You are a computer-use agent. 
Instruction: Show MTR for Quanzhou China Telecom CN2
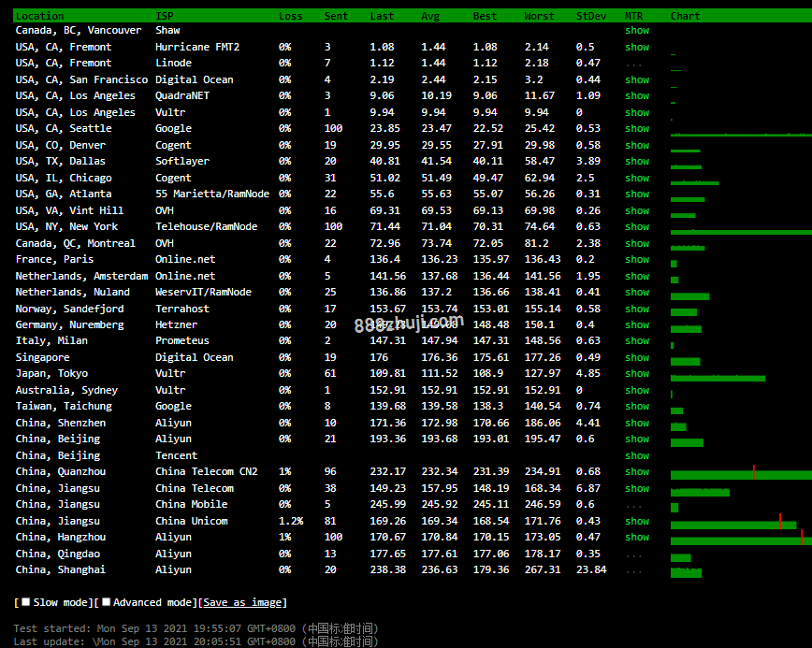pyautogui.click(x=637, y=471)
